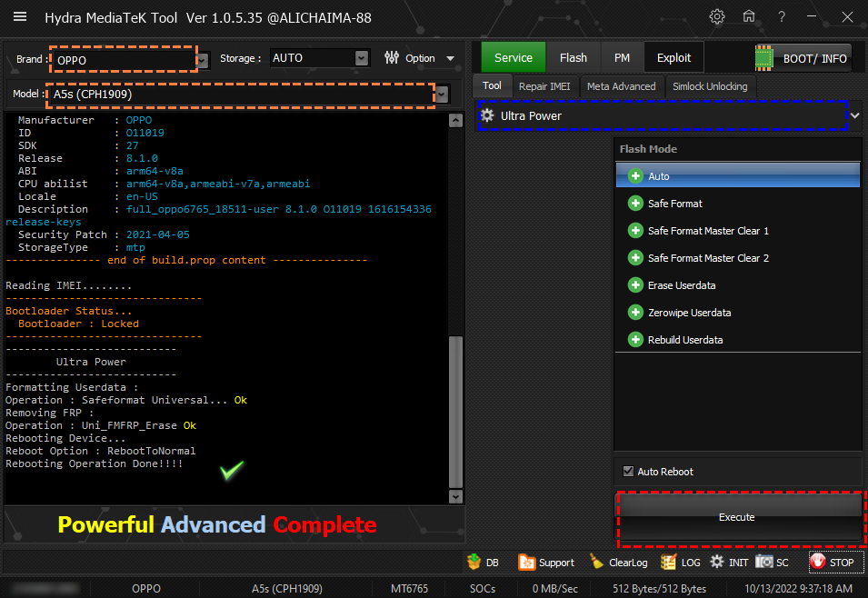Screen dimensions: 868x598
Task: Switch to the Service tab
Action: (514, 57)
